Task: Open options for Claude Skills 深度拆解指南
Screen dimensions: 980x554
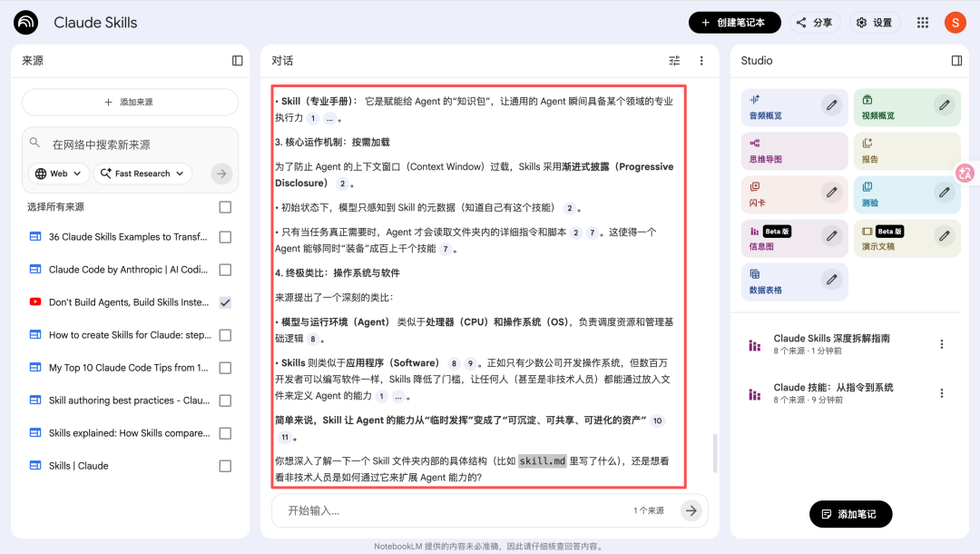Action: click(941, 344)
